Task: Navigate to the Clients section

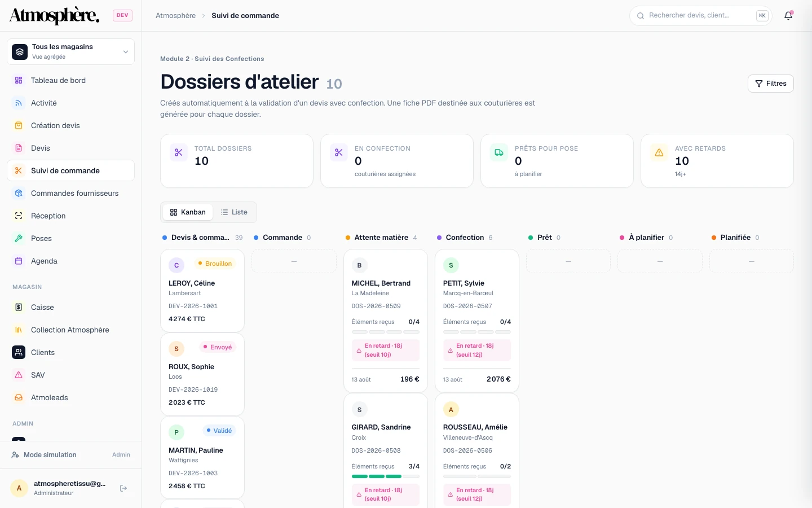Action: [x=71, y=352]
